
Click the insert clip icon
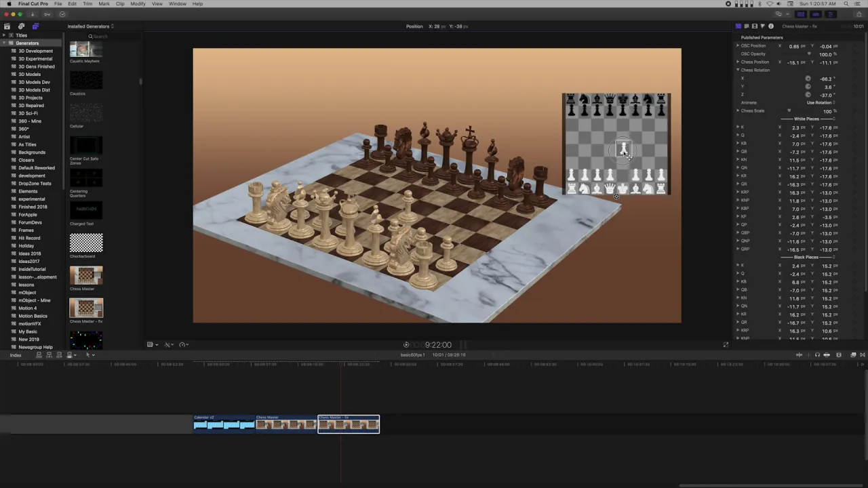point(49,355)
